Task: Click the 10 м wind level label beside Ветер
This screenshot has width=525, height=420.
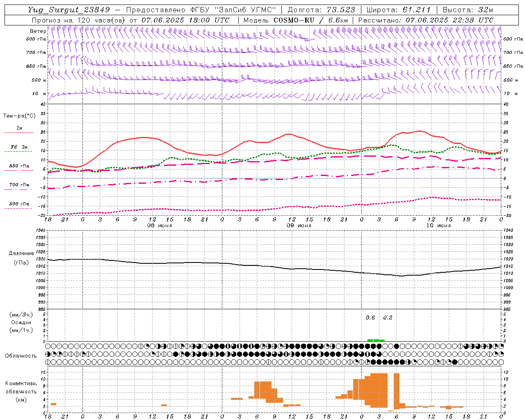Action: pos(39,94)
